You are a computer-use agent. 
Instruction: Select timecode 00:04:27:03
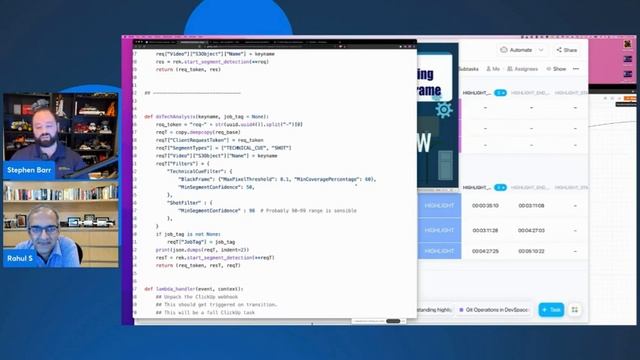pyautogui.click(x=531, y=230)
